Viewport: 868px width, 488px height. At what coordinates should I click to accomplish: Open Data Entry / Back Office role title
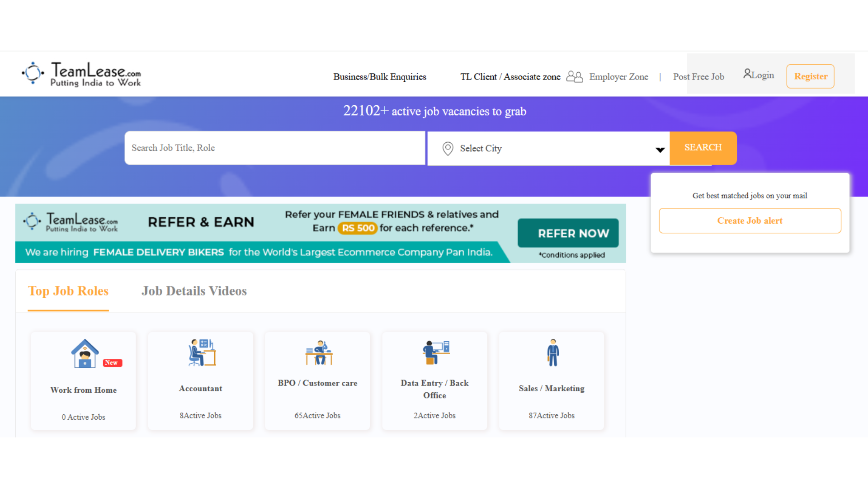pyautogui.click(x=435, y=389)
